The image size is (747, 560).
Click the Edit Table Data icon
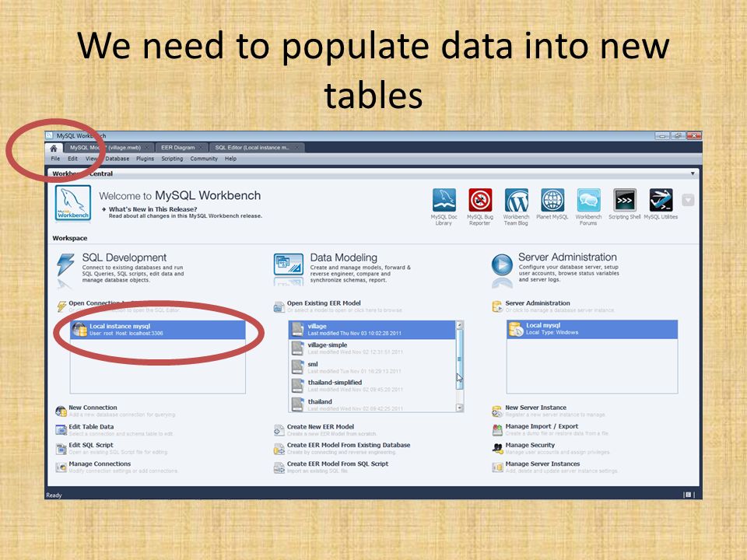pyautogui.click(x=61, y=430)
